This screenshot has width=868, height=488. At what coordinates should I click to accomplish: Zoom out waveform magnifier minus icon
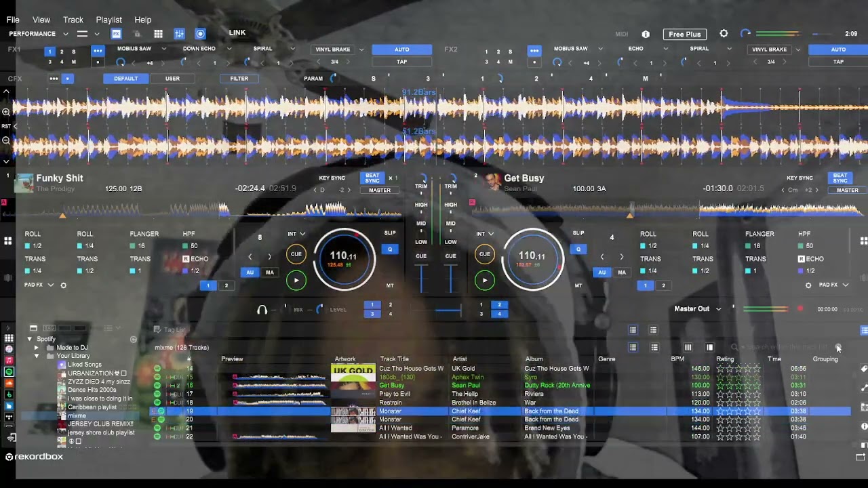point(6,140)
